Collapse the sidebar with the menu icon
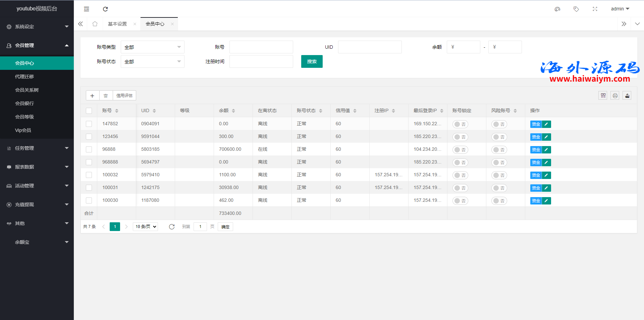 (x=87, y=9)
